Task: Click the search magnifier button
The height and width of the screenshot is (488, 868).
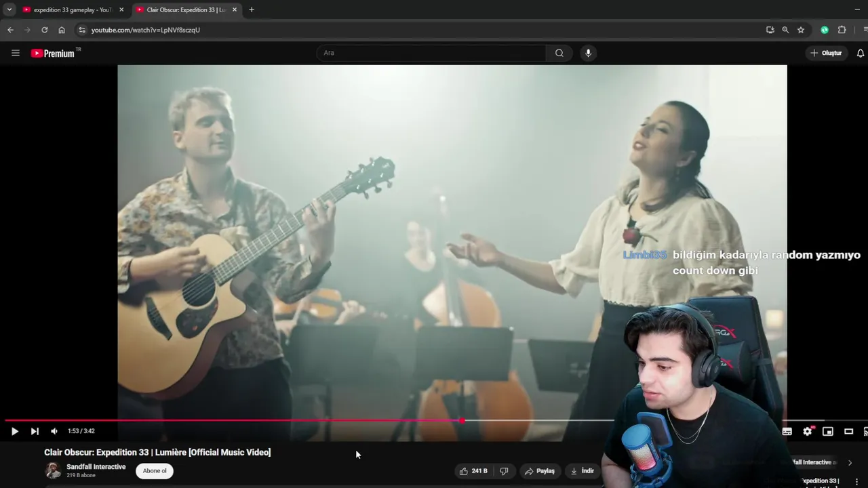Action: point(559,53)
